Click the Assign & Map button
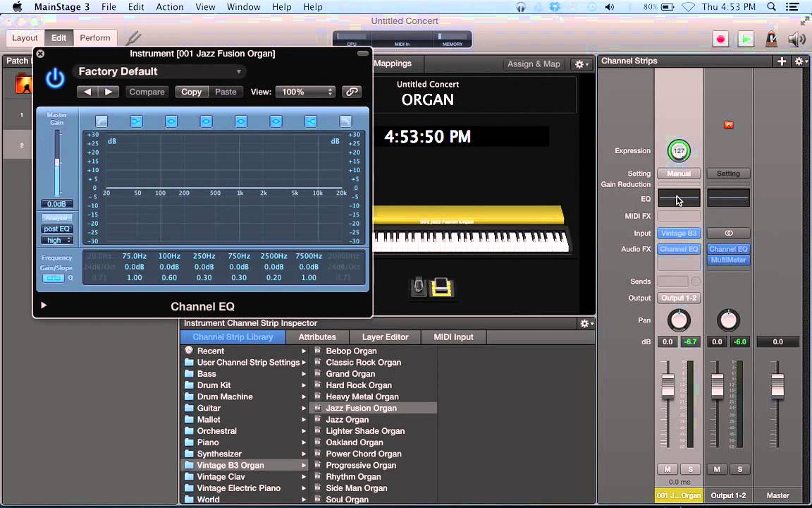This screenshot has width=812, height=508. click(534, 64)
